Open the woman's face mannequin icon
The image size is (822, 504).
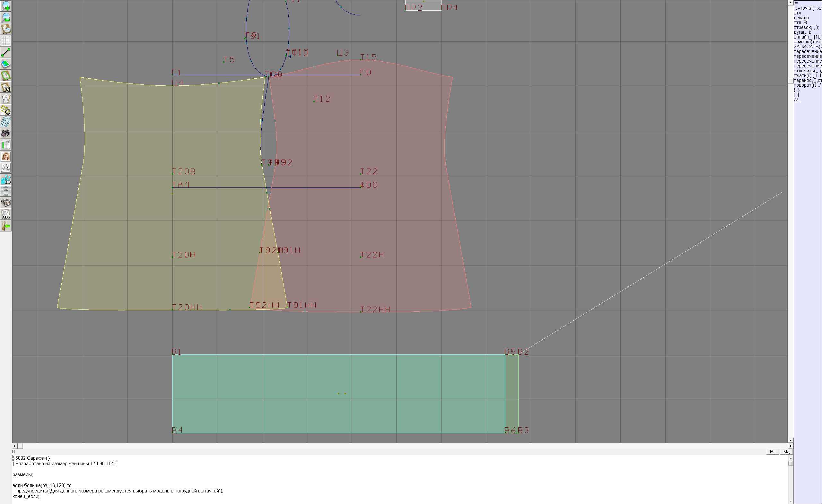pos(6,156)
